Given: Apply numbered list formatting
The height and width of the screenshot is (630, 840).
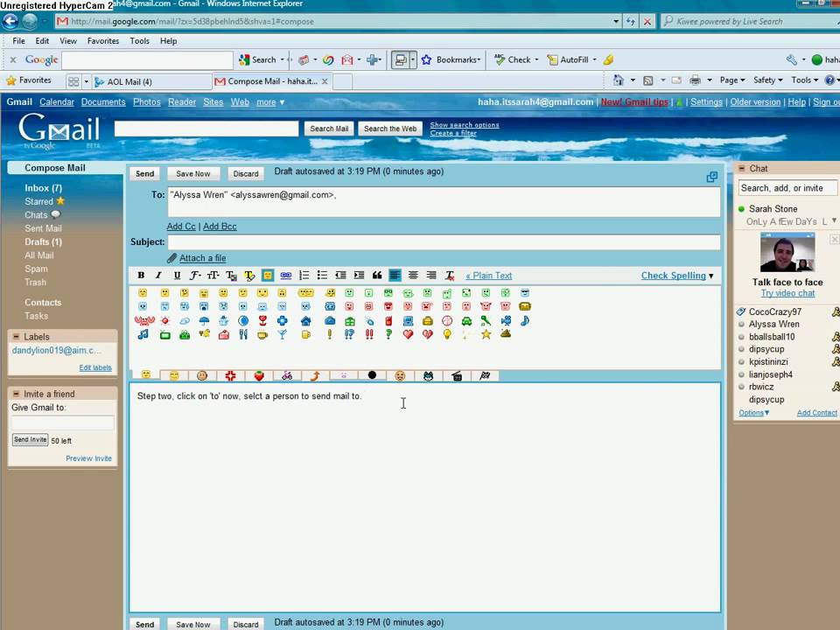Looking at the screenshot, I should [304, 276].
